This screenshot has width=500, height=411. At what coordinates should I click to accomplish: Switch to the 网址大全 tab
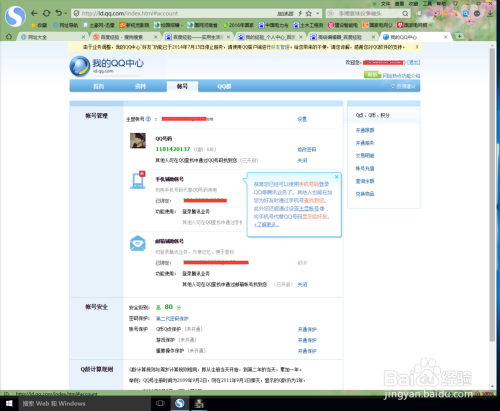[52, 37]
